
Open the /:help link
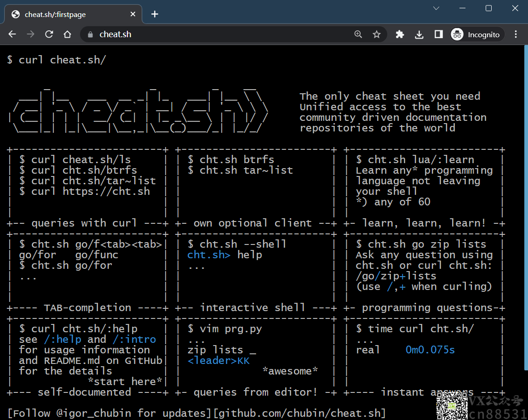click(63, 340)
